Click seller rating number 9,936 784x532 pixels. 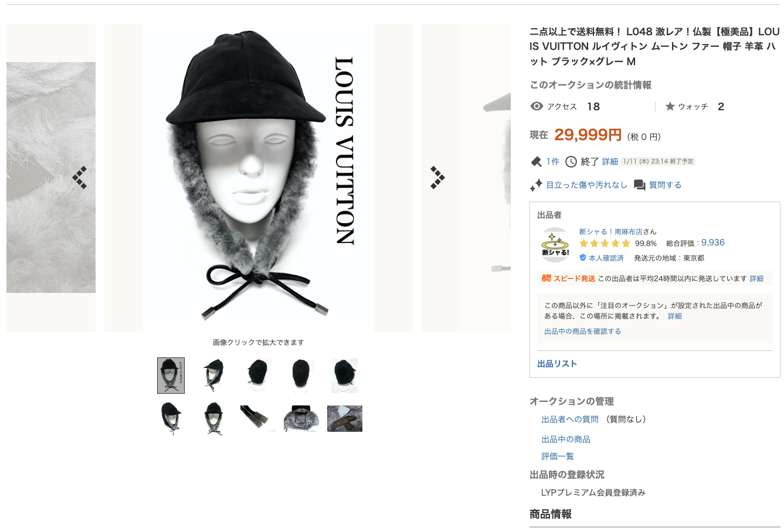(713, 243)
